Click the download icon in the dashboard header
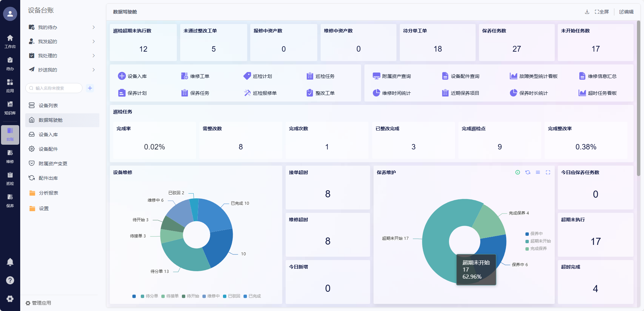 point(587,12)
